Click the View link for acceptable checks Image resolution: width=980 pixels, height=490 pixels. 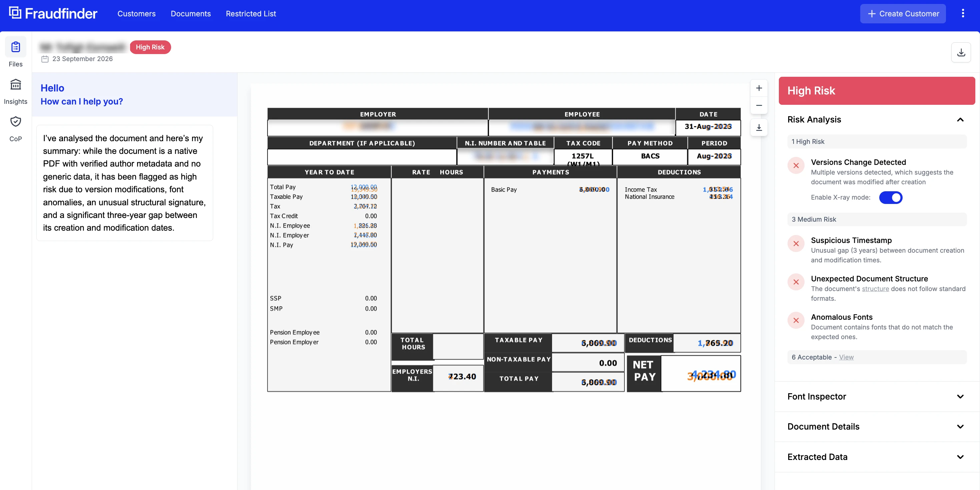(x=846, y=357)
